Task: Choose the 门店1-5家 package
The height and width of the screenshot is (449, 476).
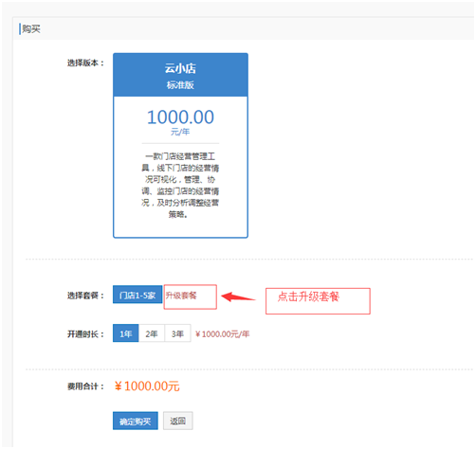Action: (x=137, y=295)
